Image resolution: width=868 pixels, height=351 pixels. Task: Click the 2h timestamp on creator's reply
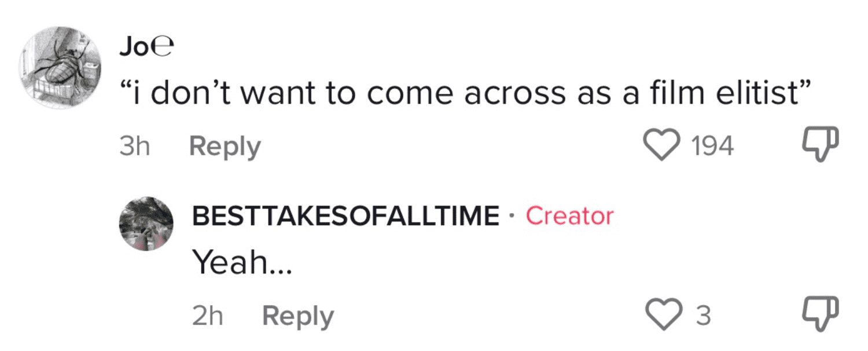coord(207,316)
